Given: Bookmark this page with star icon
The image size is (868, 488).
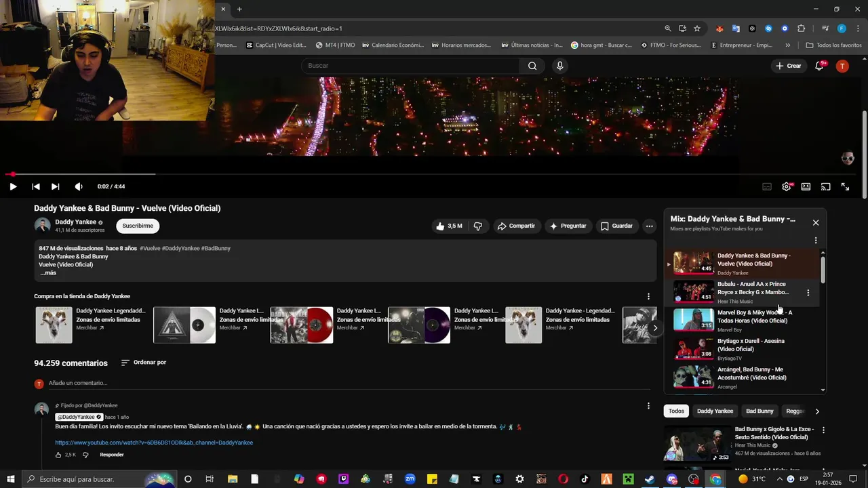Looking at the screenshot, I should click(697, 28).
